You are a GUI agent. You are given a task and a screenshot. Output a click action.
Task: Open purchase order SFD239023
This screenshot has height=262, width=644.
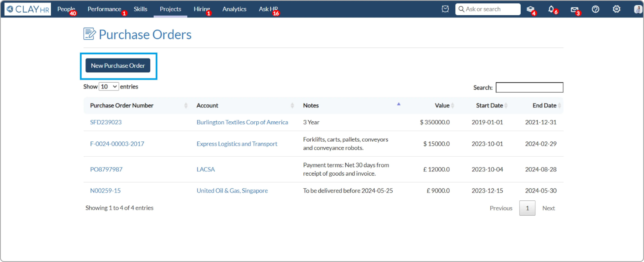106,122
